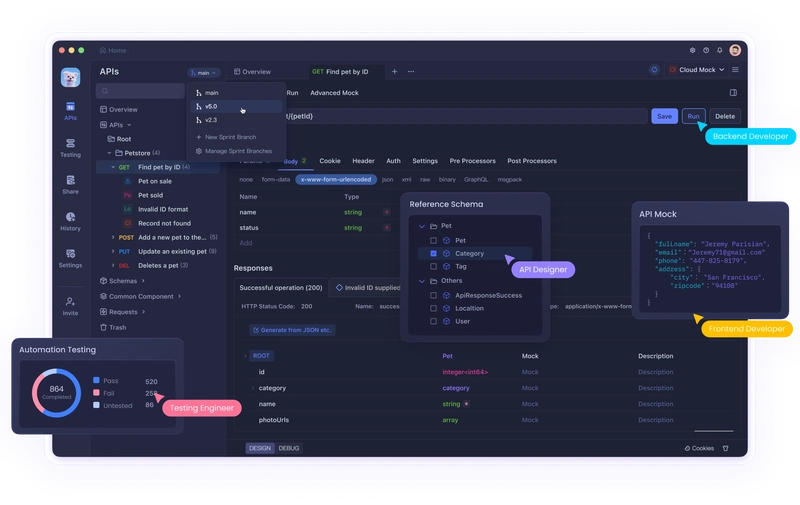Click the Save button
Viewport: 800px width, 505px height.
click(x=664, y=116)
